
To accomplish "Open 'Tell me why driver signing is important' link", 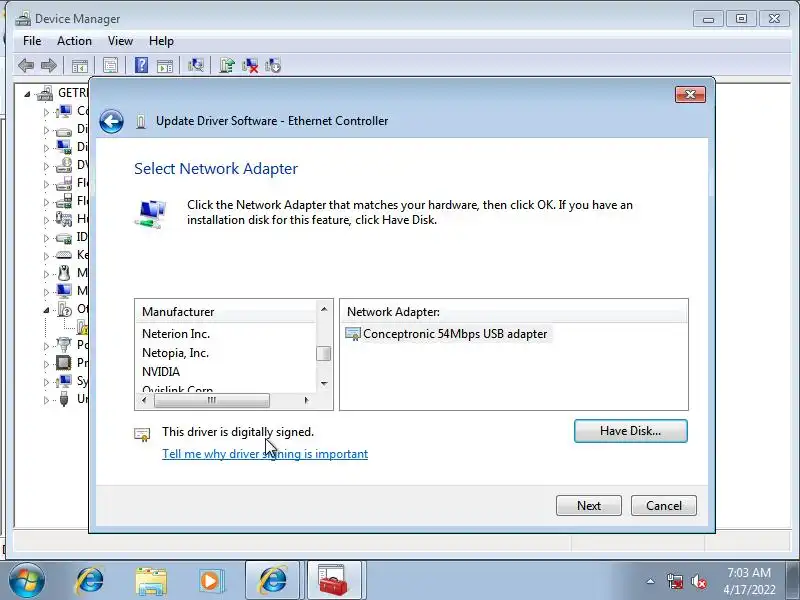I will (x=265, y=454).
